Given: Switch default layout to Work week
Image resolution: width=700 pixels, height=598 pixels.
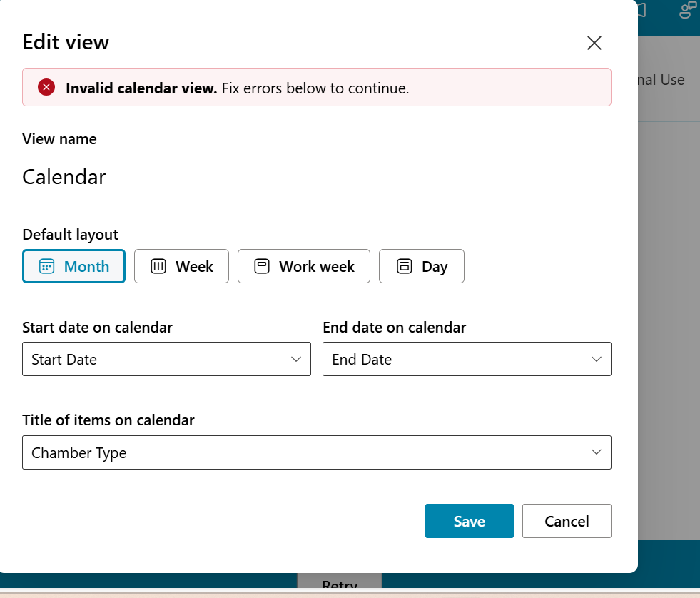Looking at the screenshot, I should pyautogui.click(x=303, y=265).
